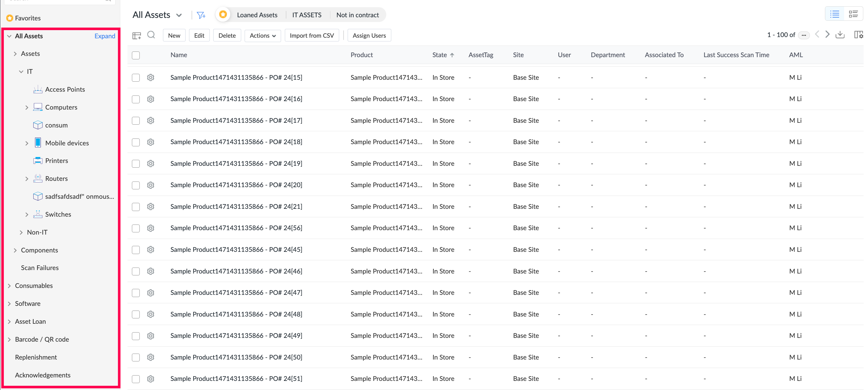Open the Loaned Assets filter tab
868x390 pixels.
click(257, 15)
